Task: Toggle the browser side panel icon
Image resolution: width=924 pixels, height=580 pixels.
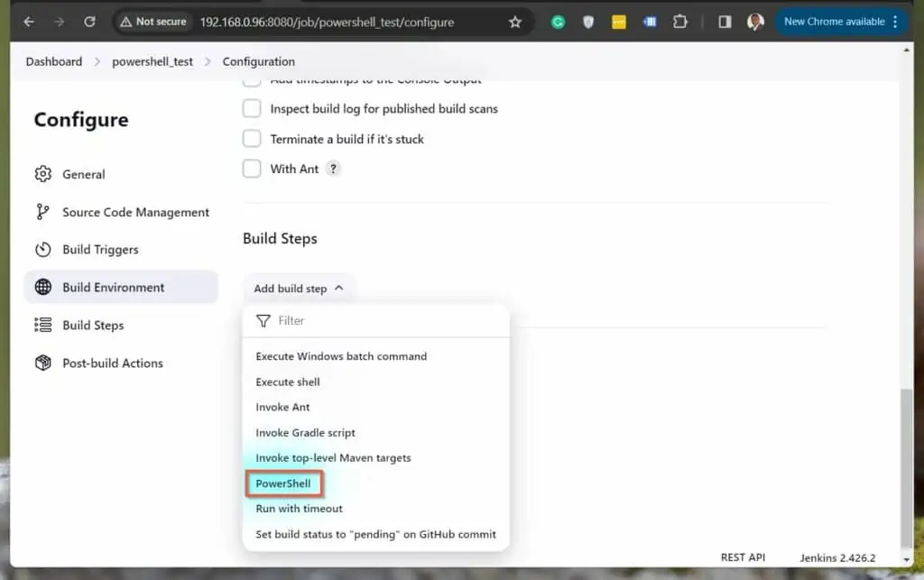Action: pyautogui.click(x=725, y=23)
